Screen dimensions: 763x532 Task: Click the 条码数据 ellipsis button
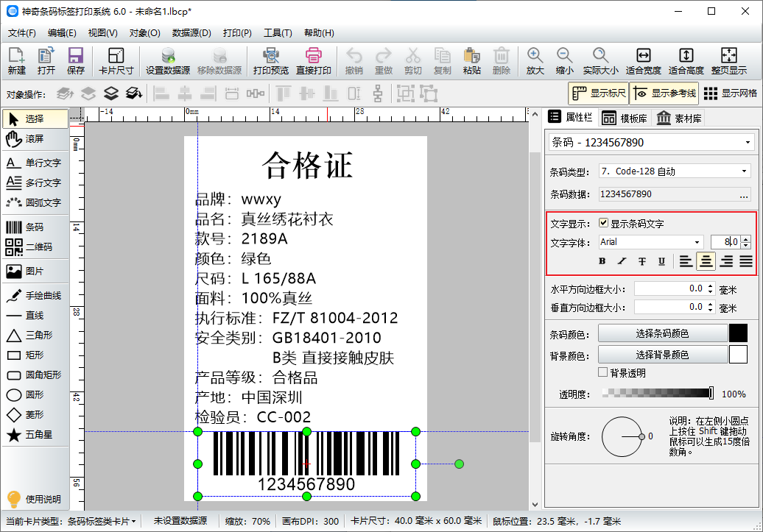(744, 194)
